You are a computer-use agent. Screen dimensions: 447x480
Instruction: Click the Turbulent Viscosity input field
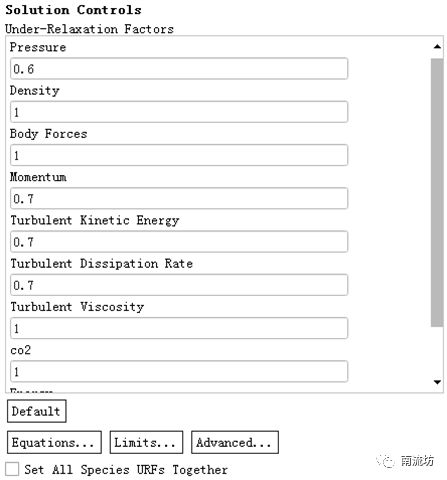point(179,328)
